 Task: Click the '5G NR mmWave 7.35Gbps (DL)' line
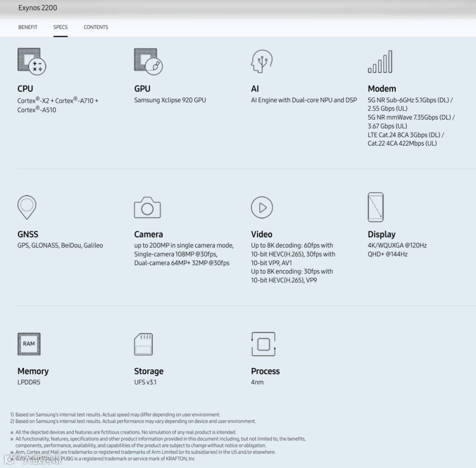(x=411, y=117)
